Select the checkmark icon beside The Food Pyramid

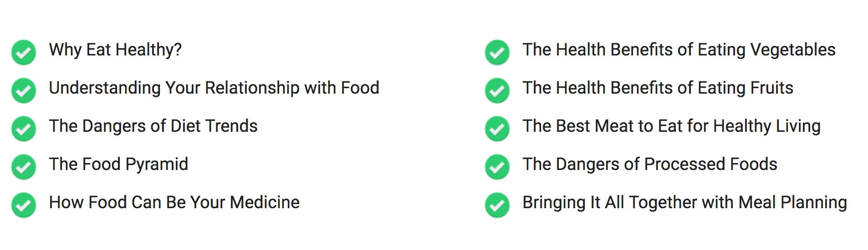24,167
